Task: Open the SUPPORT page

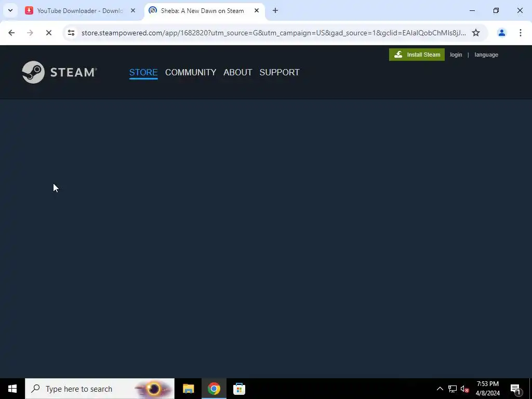Action: [x=279, y=72]
